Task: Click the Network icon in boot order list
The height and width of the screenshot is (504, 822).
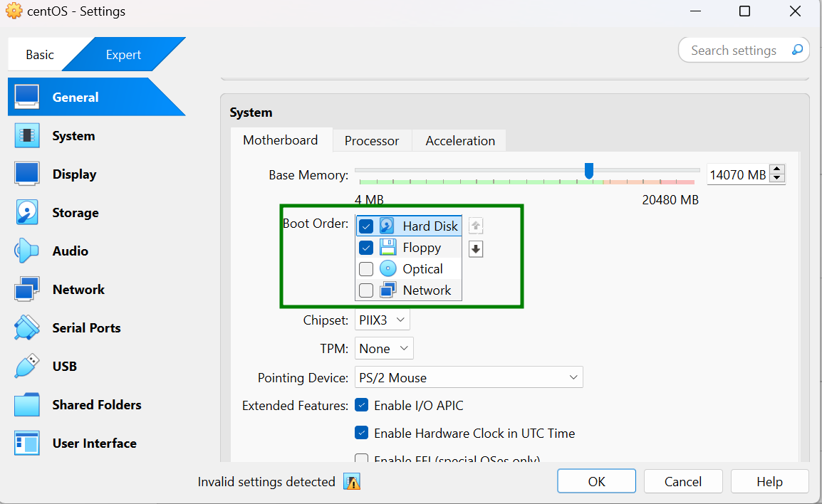Action: 387,290
